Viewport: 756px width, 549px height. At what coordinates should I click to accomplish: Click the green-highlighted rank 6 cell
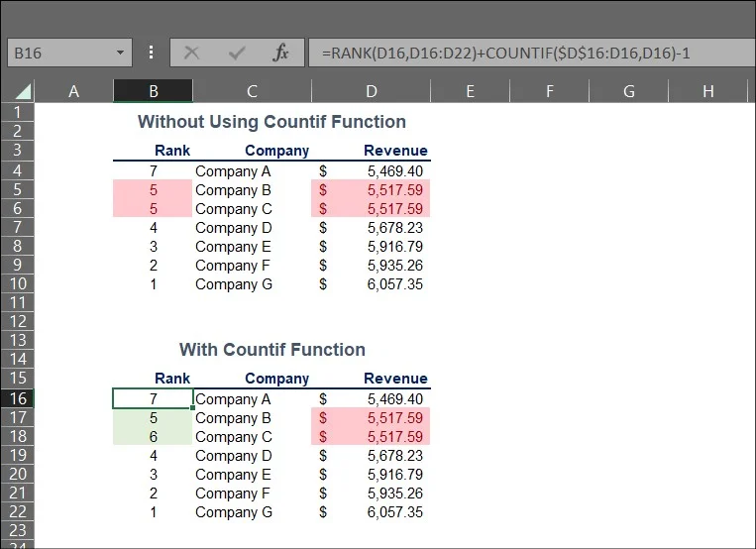153,437
